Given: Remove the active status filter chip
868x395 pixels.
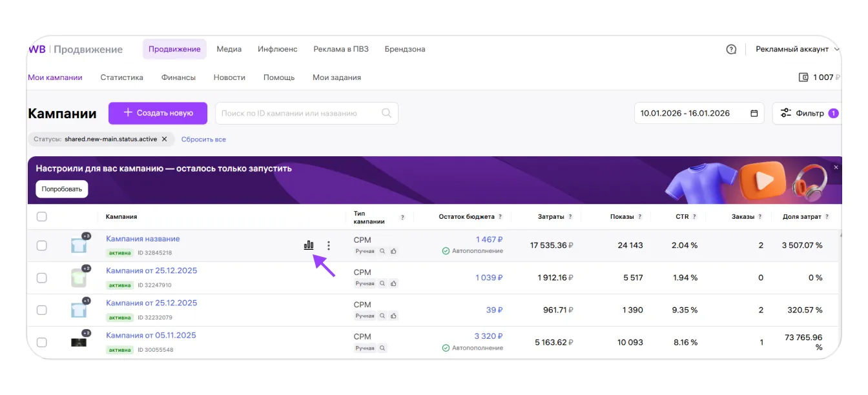Looking at the screenshot, I should click(x=164, y=139).
